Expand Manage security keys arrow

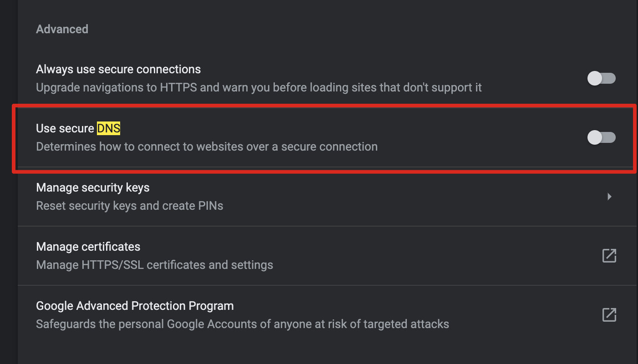click(x=609, y=197)
